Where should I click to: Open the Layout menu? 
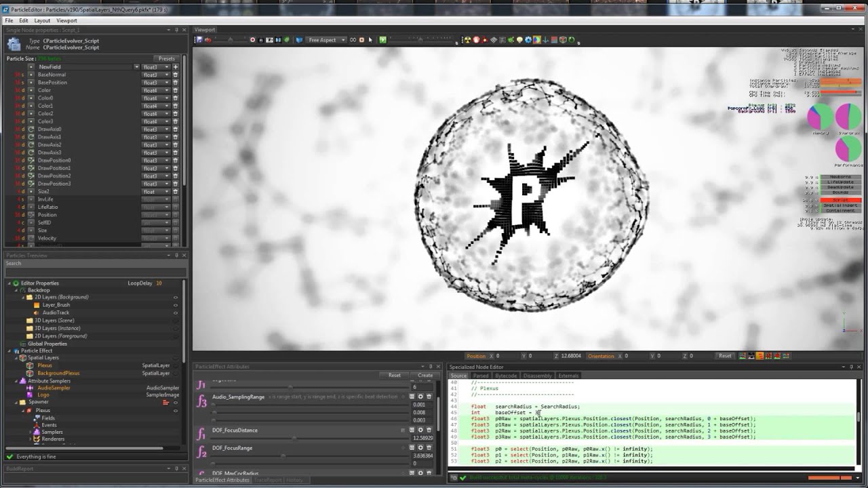(42, 20)
